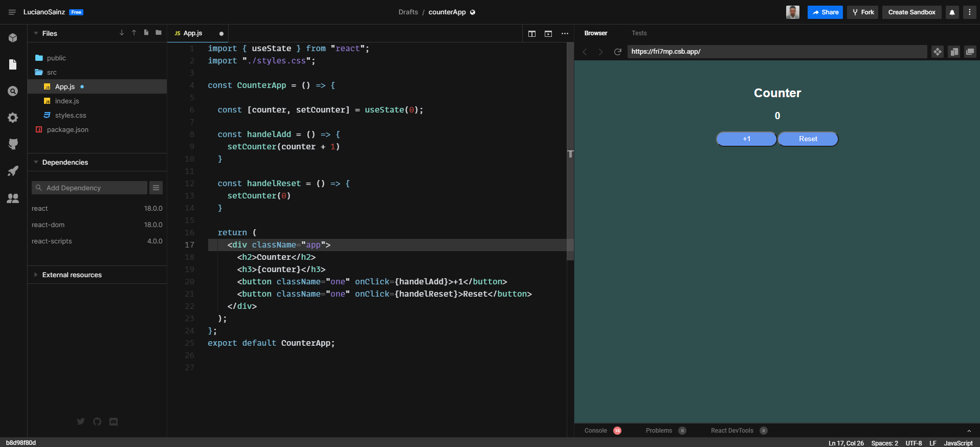Click the Reset button in preview
The image size is (980, 447).
tap(808, 139)
